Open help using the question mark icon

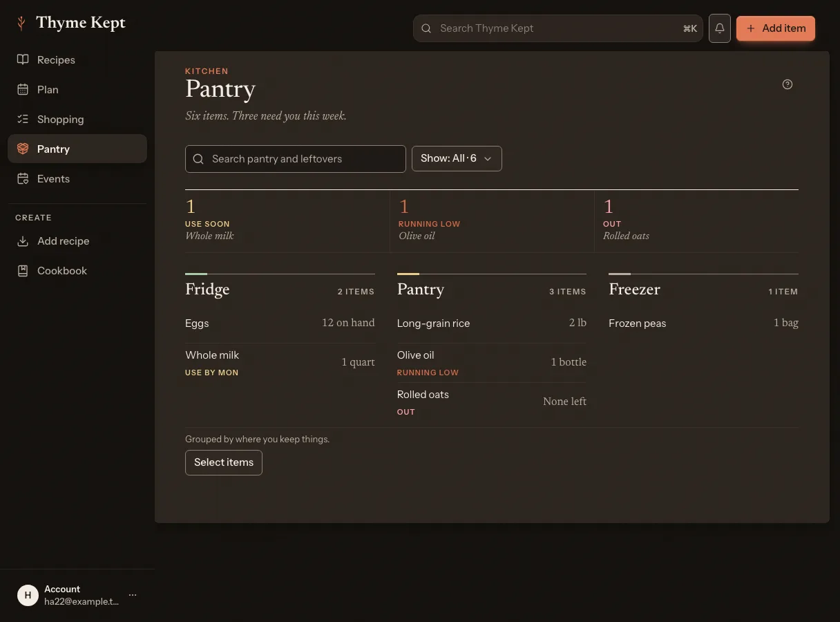click(787, 84)
